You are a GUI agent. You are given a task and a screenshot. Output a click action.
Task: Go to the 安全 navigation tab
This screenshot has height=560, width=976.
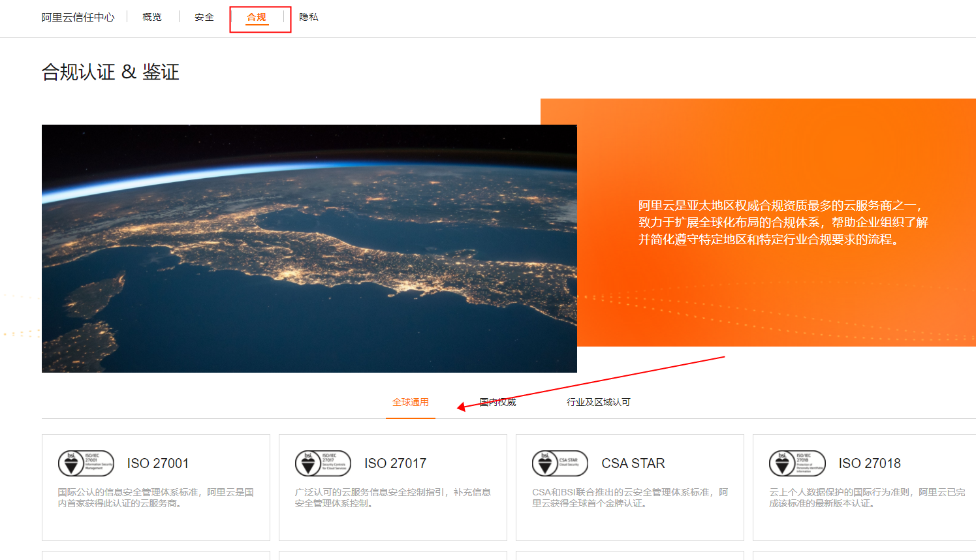click(x=204, y=17)
